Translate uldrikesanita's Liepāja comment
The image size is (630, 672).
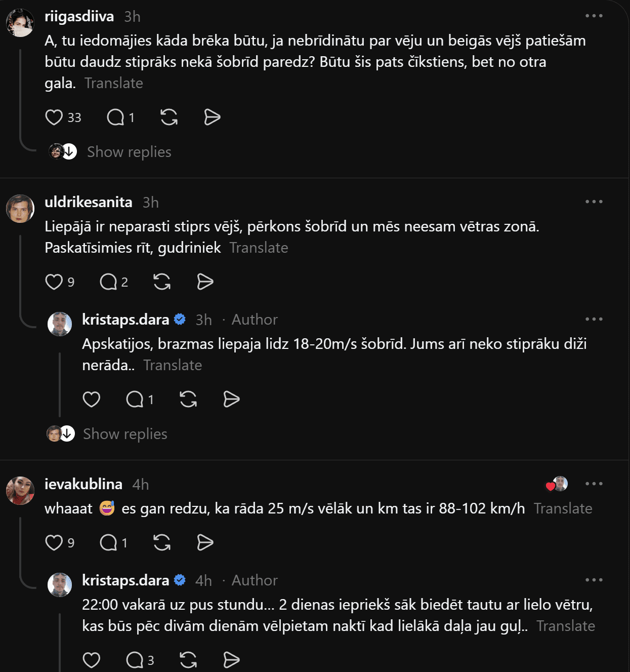tap(259, 248)
